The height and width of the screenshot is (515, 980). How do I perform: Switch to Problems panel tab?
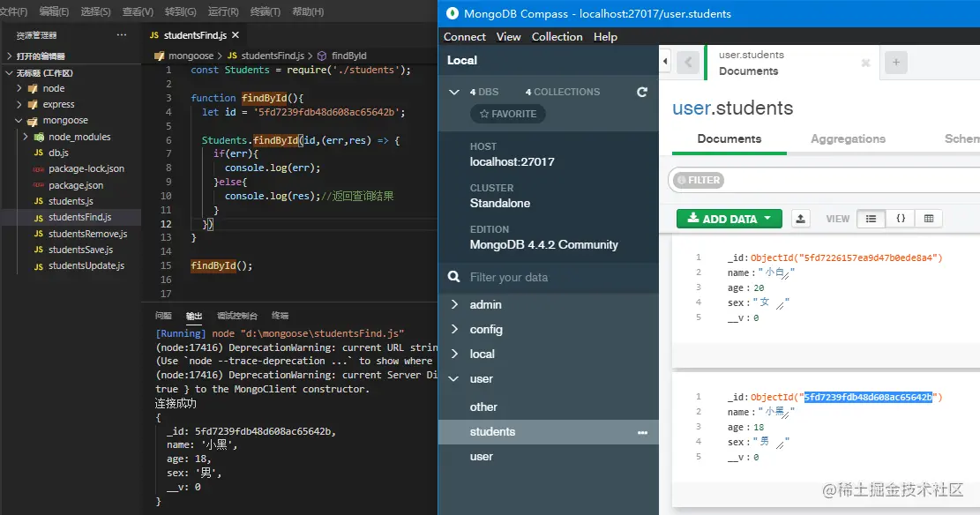pos(163,316)
